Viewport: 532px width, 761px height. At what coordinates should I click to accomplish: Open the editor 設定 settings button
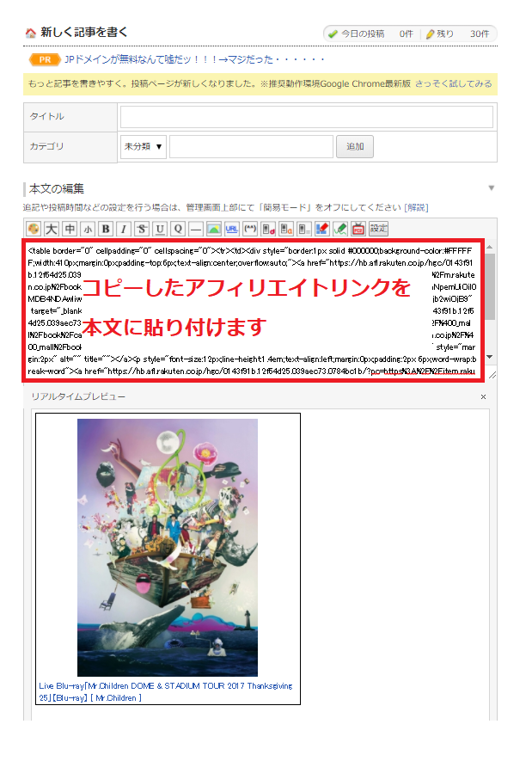(x=379, y=229)
